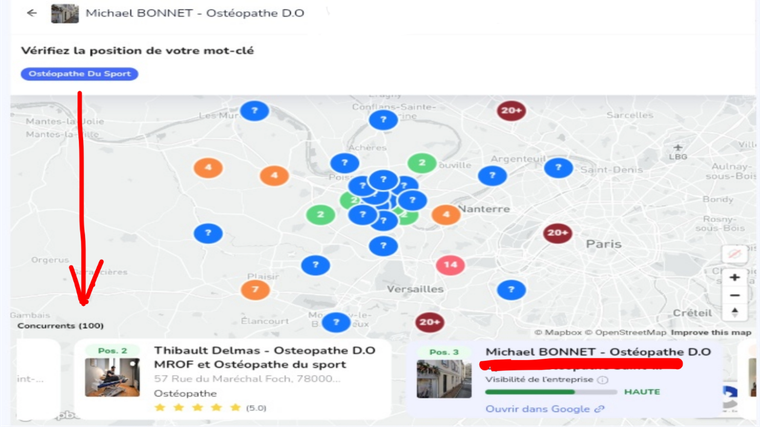Open Ouvrir dans Google link
Viewport: 760px width, 427px height.
pos(545,409)
